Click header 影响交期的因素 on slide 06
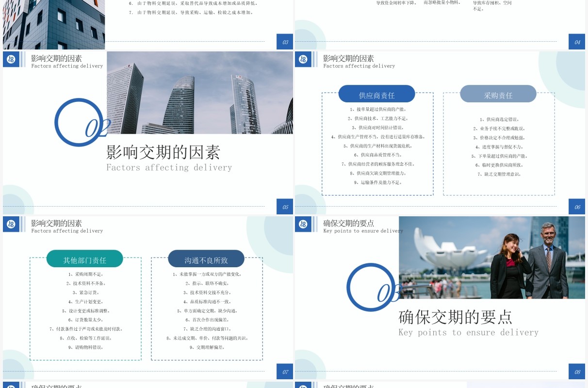The image size is (588, 388). (x=349, y=58)
